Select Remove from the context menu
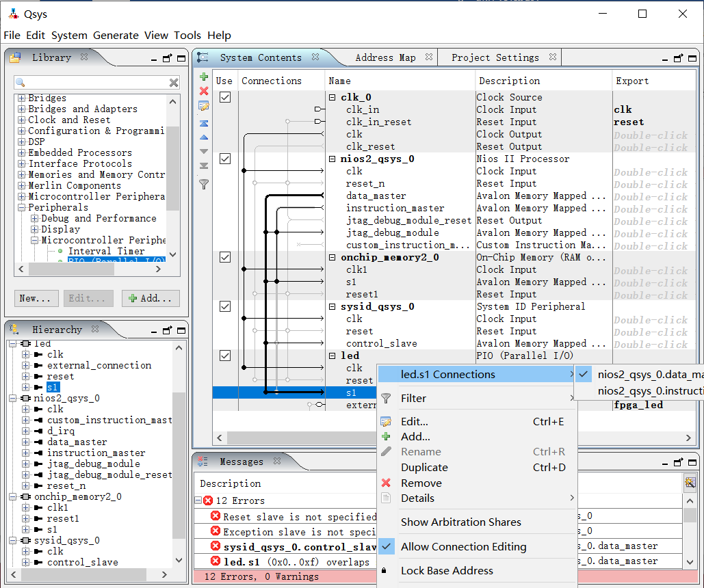The height and width of the screenshot is (588, 704). coord(421,483)
